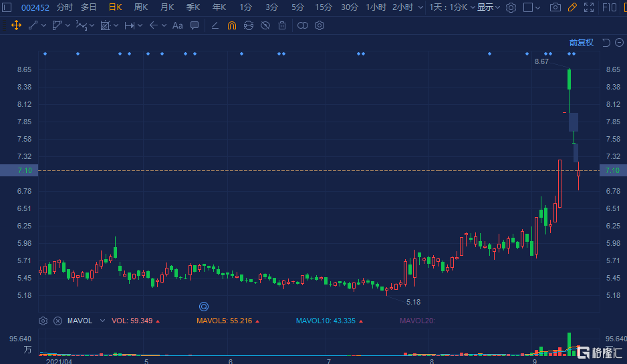Expand more time periods after 2小时
Screen dimensions: 627x364
[420, 7]
